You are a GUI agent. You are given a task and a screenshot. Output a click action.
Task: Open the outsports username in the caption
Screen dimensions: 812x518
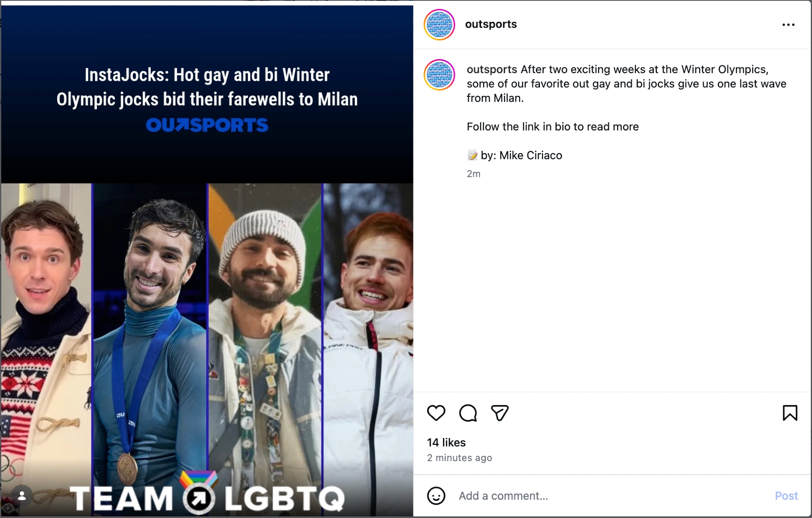click(x=492, y=69)
